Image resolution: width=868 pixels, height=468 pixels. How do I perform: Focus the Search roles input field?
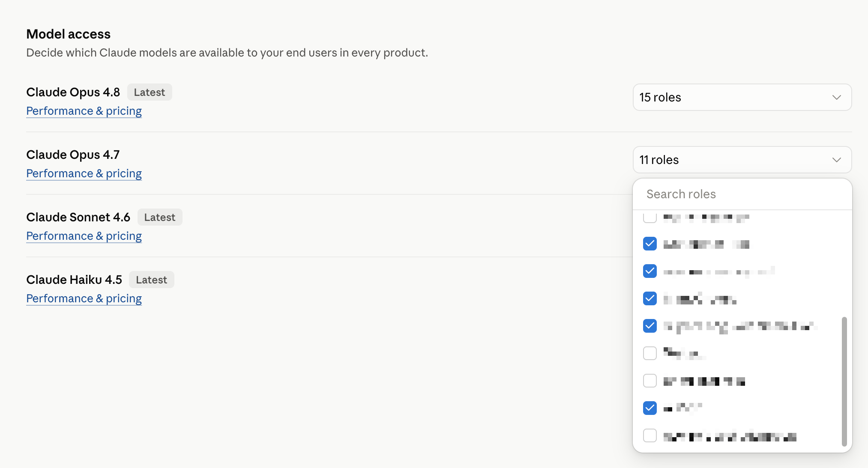click(x=742, y=194)
